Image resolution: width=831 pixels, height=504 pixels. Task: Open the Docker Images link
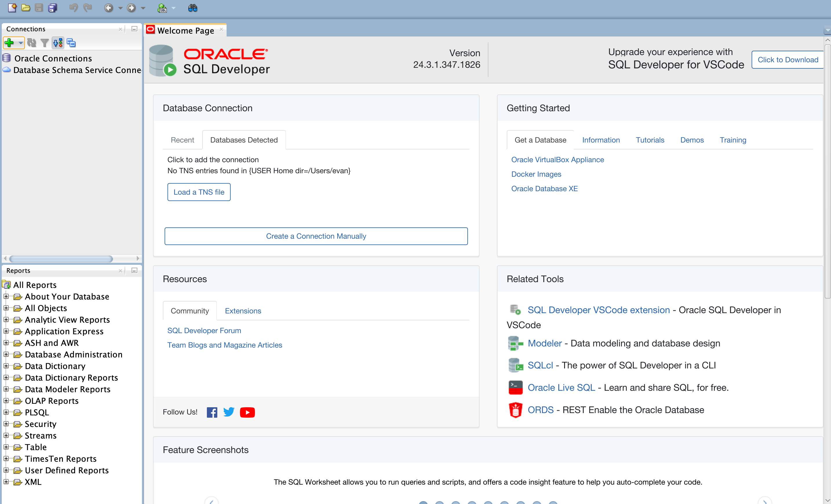tap(536, 174)
